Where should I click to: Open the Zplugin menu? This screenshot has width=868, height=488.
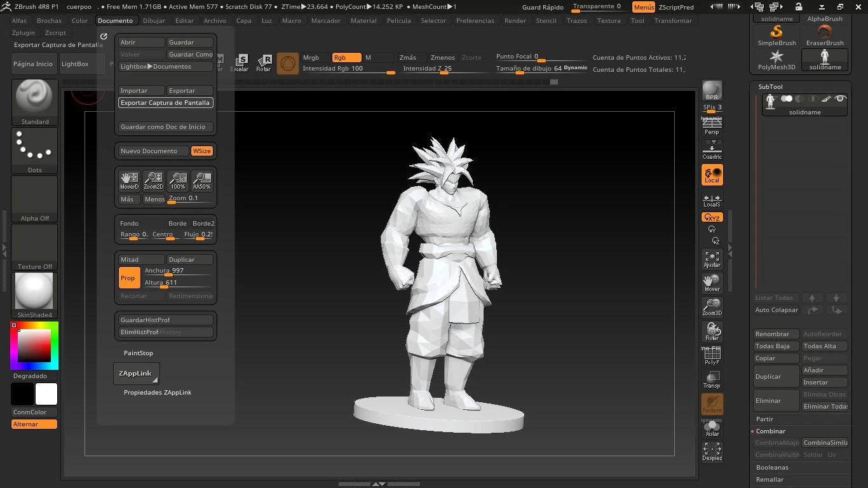click(x=24, y=32)
